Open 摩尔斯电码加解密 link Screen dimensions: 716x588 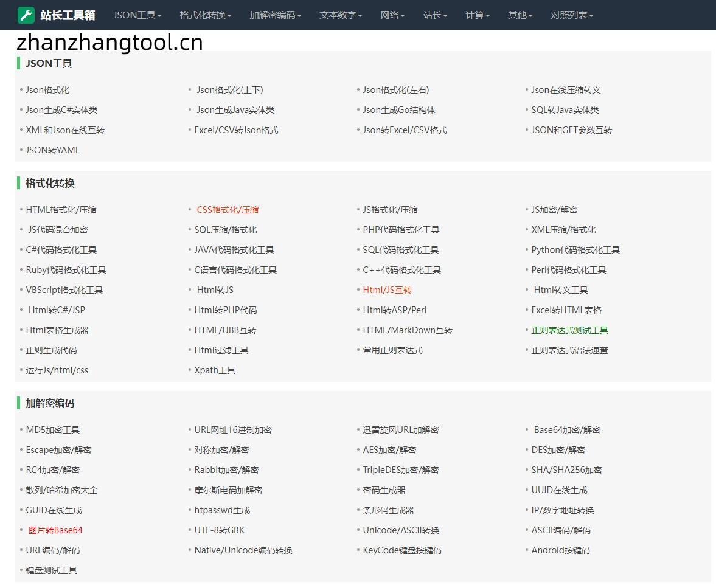[x=228, y=490]
